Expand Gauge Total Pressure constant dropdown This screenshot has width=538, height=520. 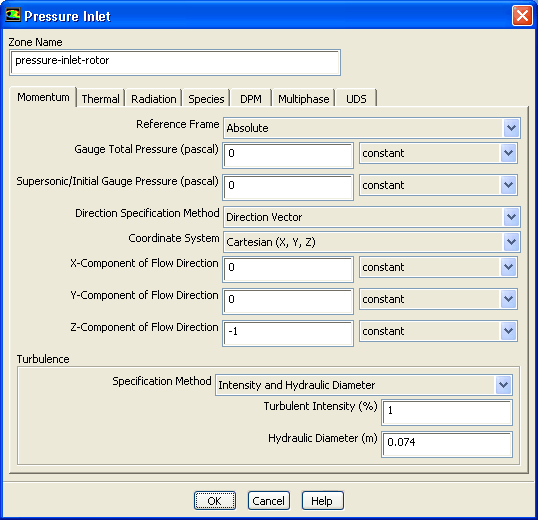coord(508,153)
